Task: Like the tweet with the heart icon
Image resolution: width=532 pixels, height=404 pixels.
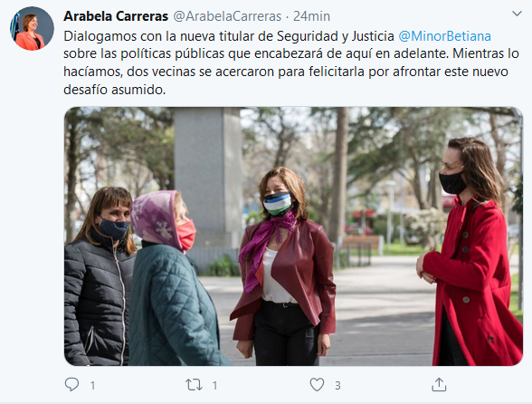Action: [317, 385]
